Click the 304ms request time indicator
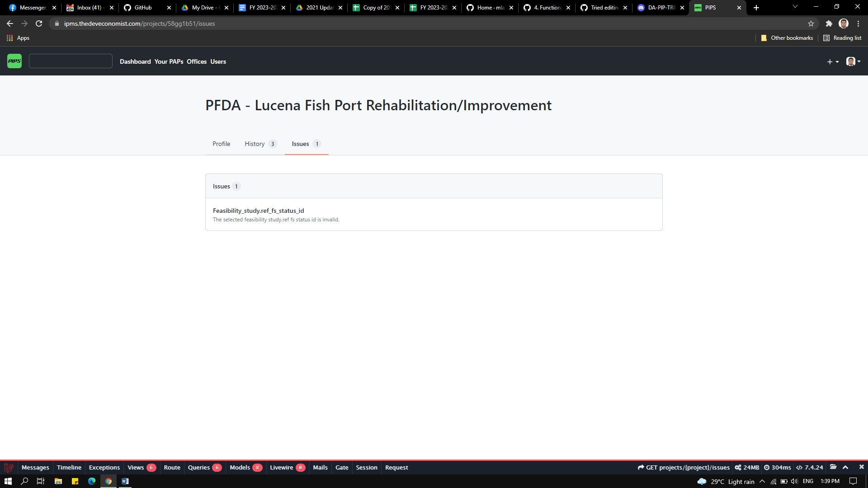Screen dimensions: 868x488 pyautogui.click(x=778, y=467)
